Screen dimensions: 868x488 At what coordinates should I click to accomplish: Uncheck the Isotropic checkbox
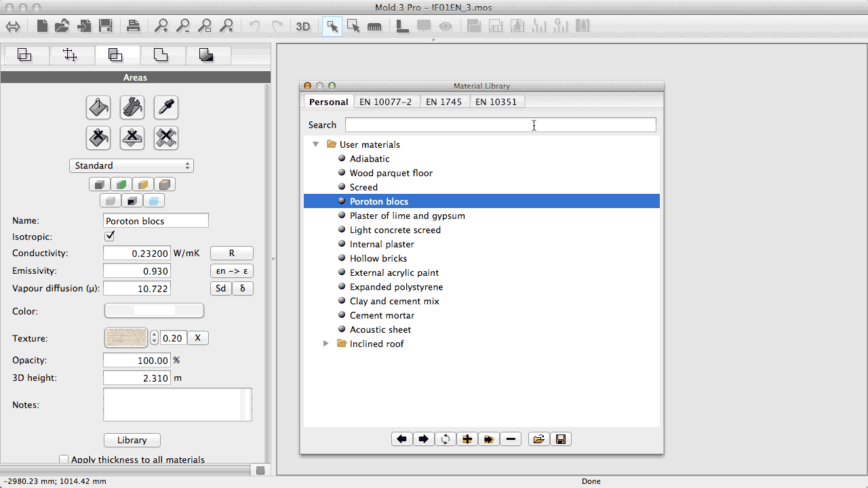(110, 236)
